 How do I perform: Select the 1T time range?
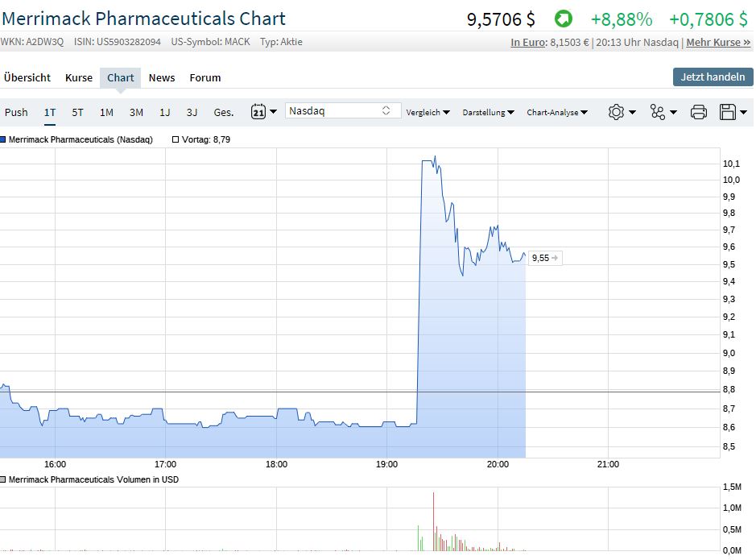(x=50, y=112)
